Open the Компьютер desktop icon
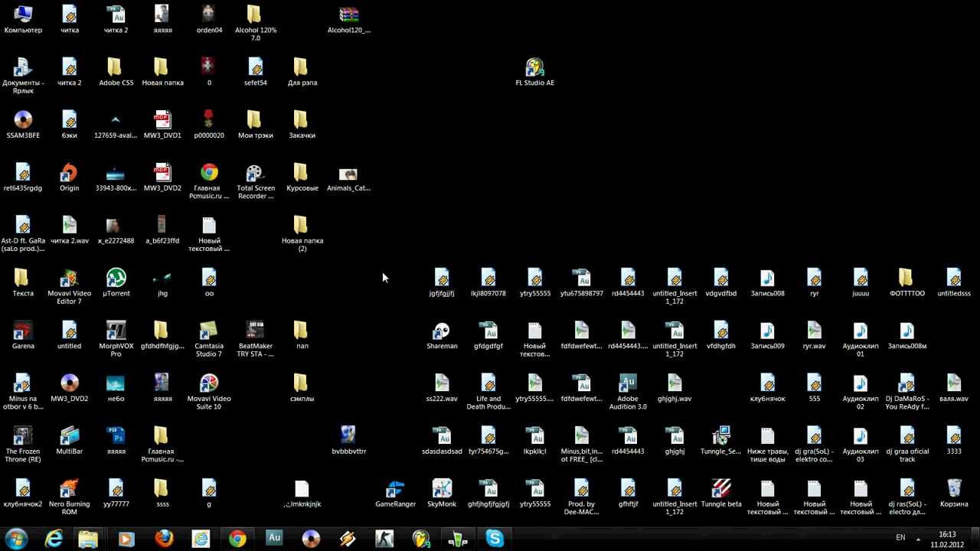Viewport: 980px width, 551px height. click(x=23, y=20)
